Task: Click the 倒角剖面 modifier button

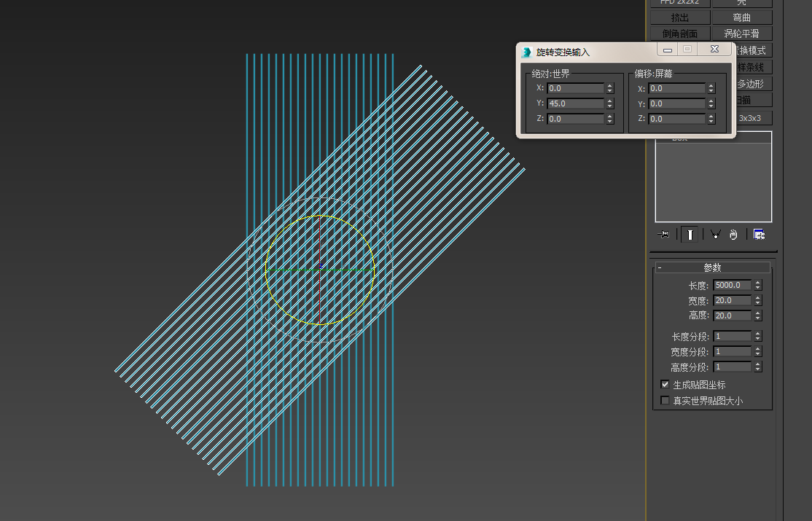Action: (x=680, y=34)
